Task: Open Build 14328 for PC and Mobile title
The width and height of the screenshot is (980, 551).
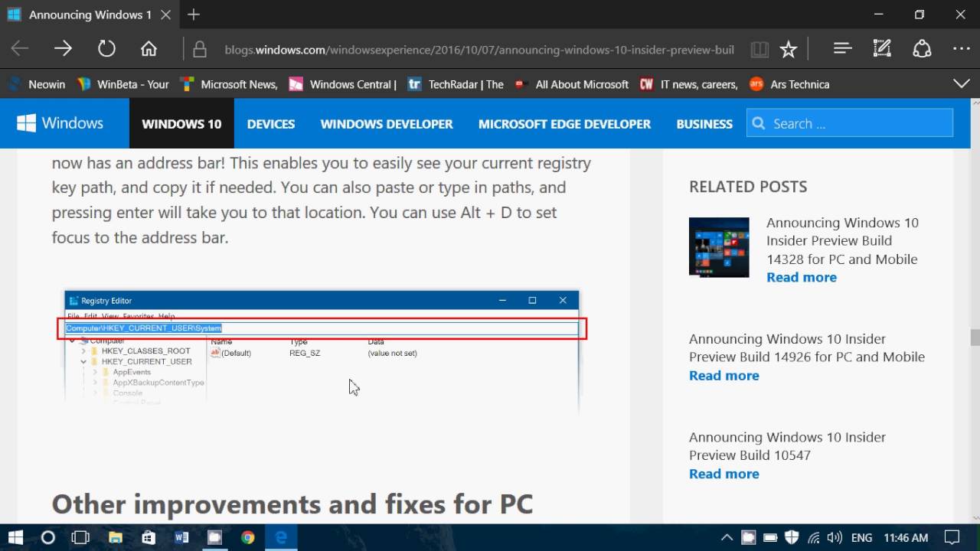Action: tap(842, 240)
